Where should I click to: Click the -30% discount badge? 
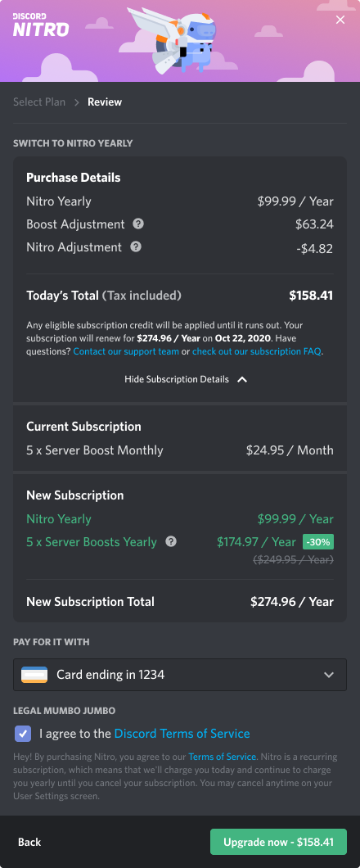[x=318, y=541]
